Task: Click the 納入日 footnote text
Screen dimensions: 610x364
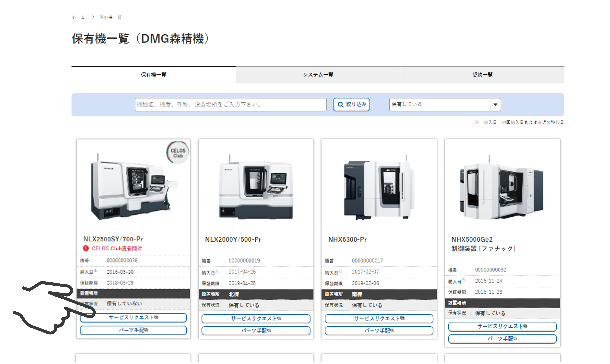Action: coord(520,122)
